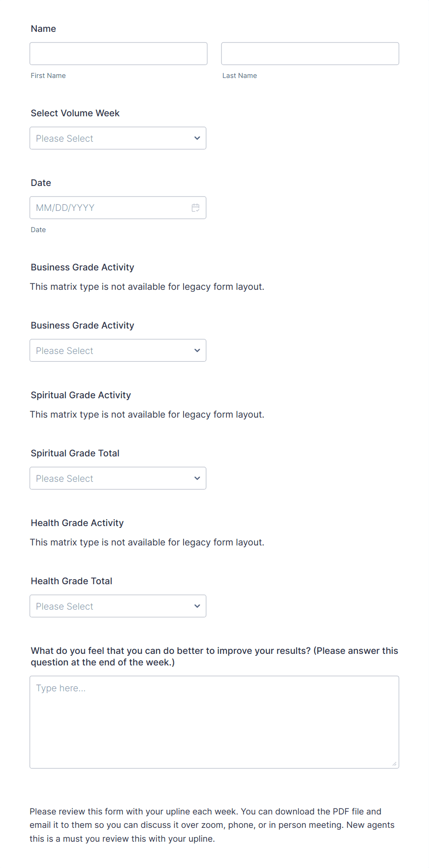
Task: Open the calendar picker icon in Date field
Action: tap(196, 208)
